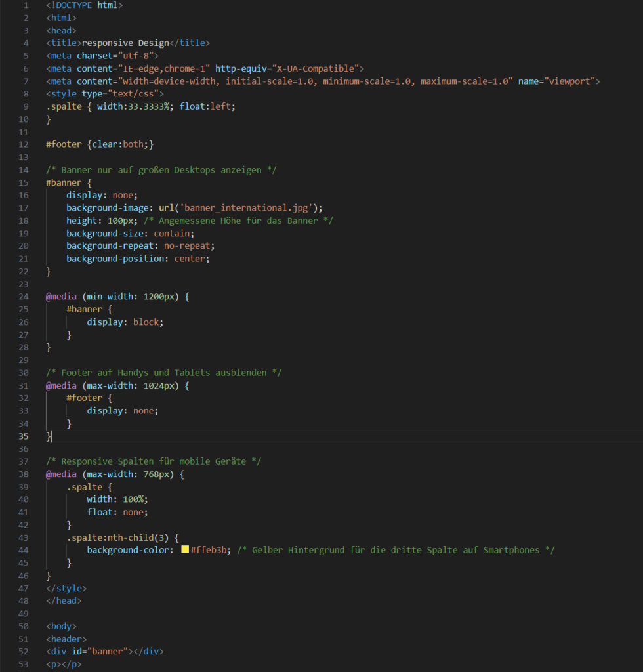This screenshot has height=672, width=643.
Task: Select line number 1 in the gutter
Action: (26, 5)
